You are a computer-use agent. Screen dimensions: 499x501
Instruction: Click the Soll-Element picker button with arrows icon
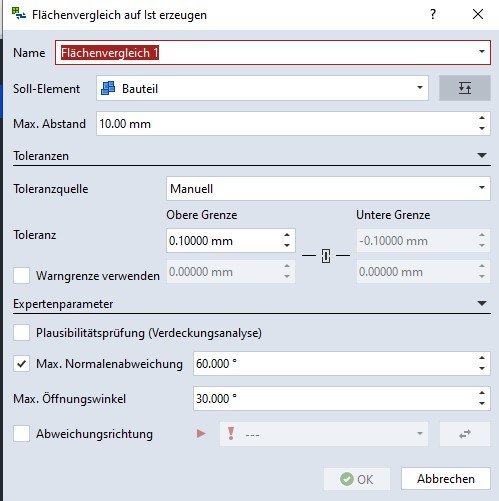click(464, 88)
